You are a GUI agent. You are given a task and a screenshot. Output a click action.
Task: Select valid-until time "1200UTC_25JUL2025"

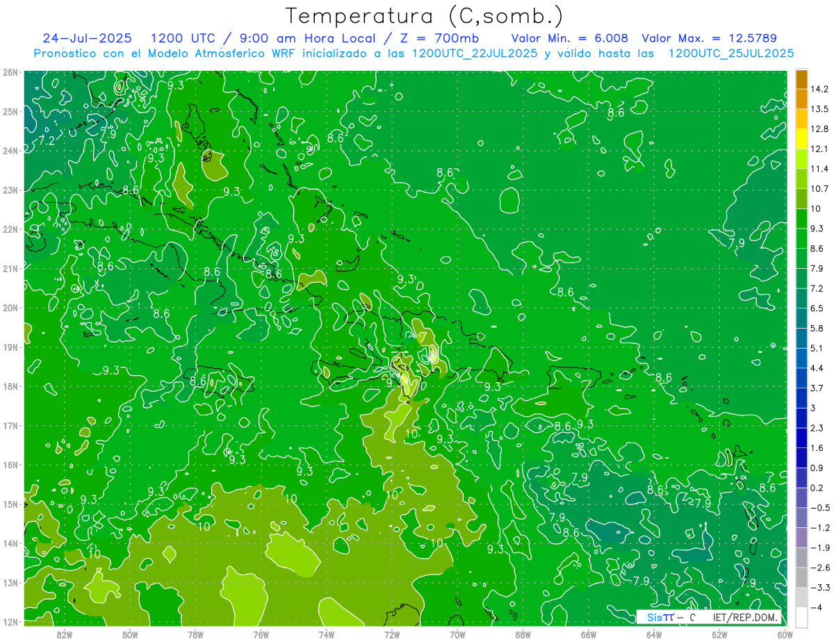(731, 53)
